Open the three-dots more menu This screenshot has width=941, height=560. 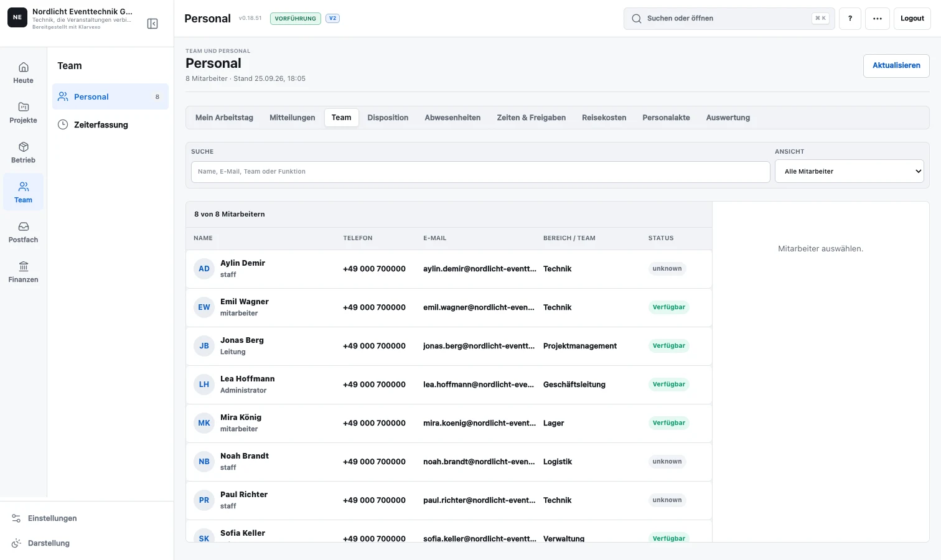878,19
